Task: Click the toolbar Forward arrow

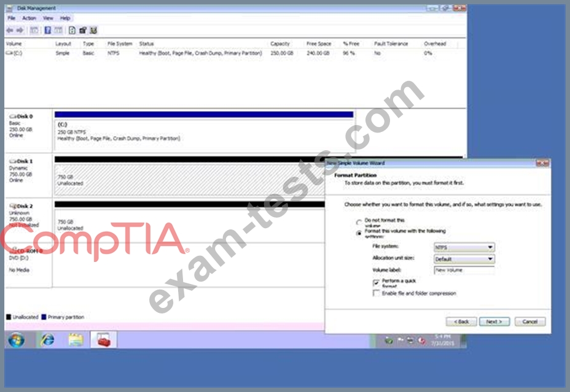Action: point(20,31)
